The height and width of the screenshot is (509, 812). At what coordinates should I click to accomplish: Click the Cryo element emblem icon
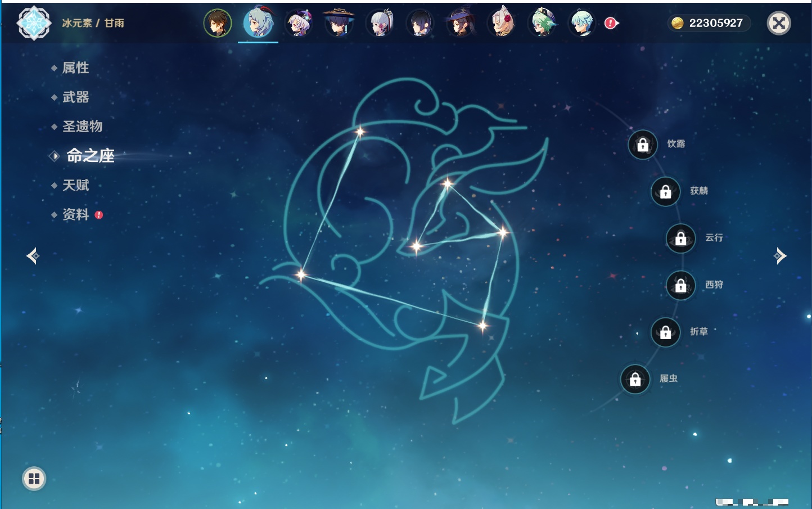pos(34,23)
